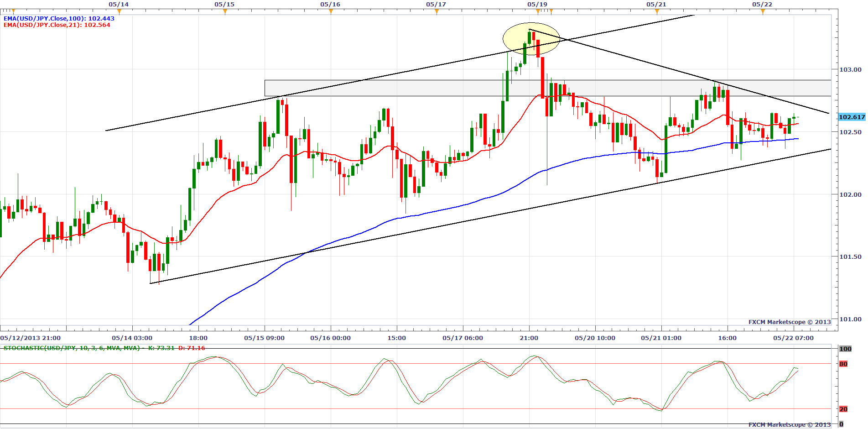
Task: Click the orange day marker under 05/15
Action: 225,11
